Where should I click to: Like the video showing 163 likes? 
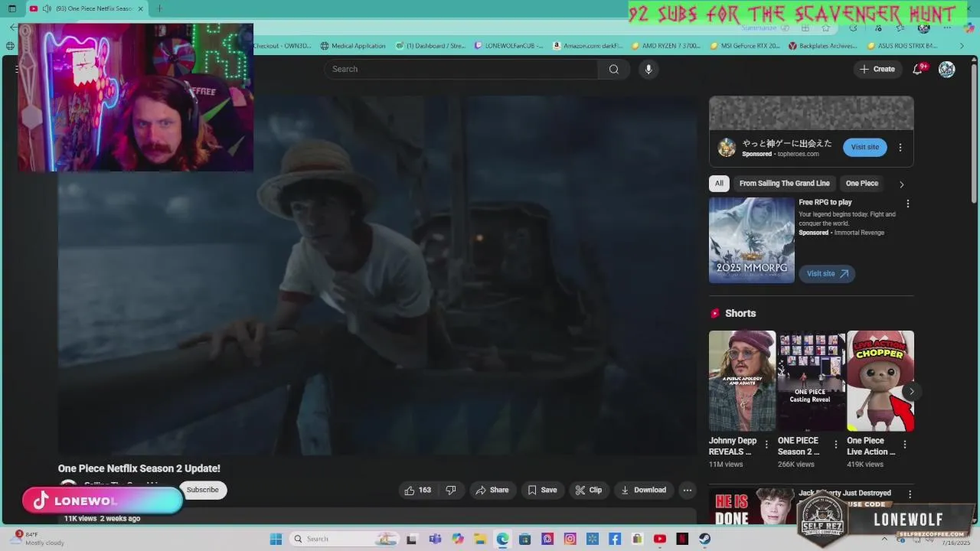click(418, 490)
